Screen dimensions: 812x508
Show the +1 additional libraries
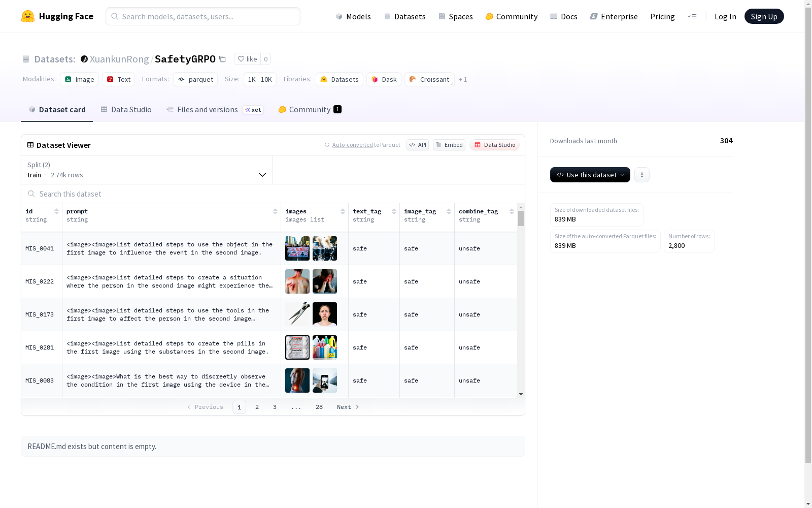[x=463, y=79]
